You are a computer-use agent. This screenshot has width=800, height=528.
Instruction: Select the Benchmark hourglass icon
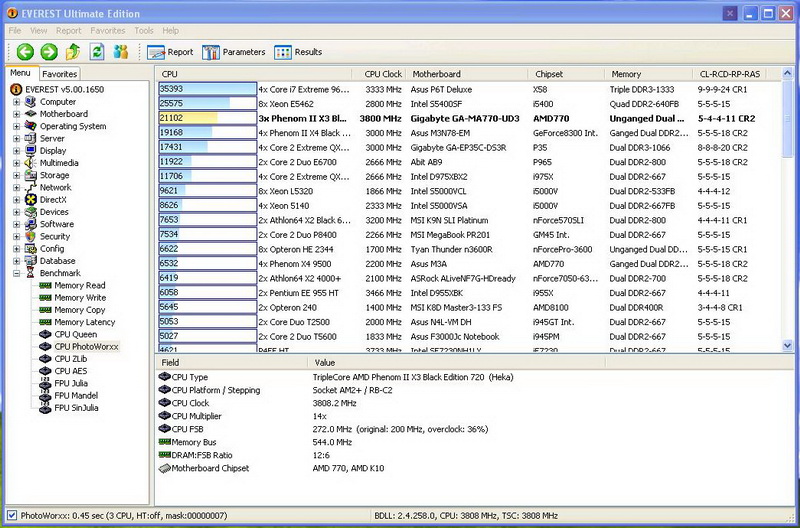click(x=31, y=273)
